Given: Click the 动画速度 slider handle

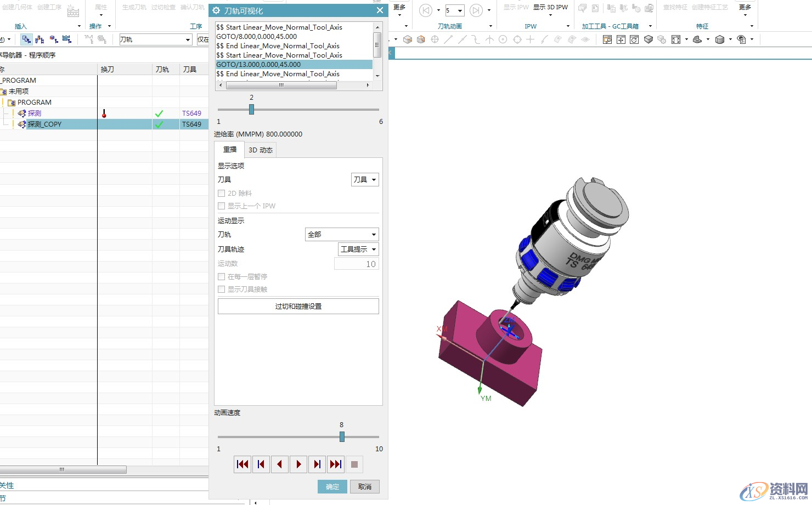Looking at the screenshot, I should tap(342, 436).
